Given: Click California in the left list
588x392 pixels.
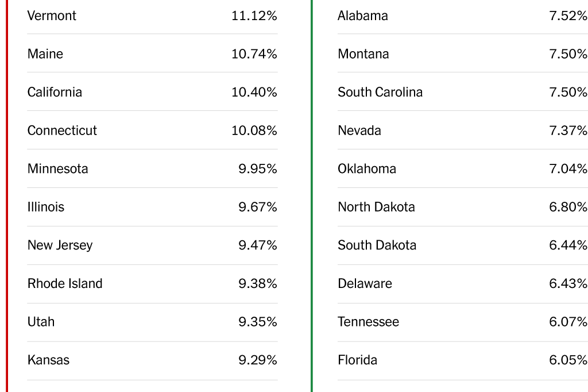Looking at the screenshot, I should click(x=55, y=92).
